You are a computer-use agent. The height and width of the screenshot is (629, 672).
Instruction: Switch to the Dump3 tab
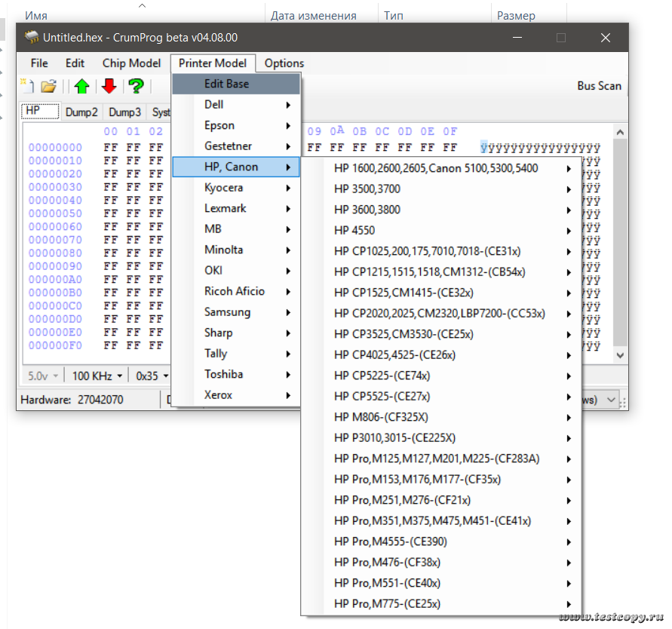(x=124, y=112)
